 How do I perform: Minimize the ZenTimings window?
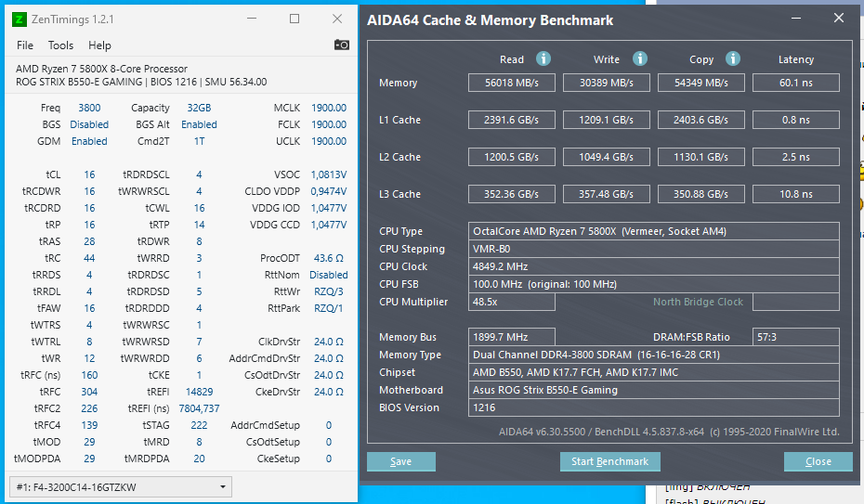pyautogui.click(x=252, y=19)
